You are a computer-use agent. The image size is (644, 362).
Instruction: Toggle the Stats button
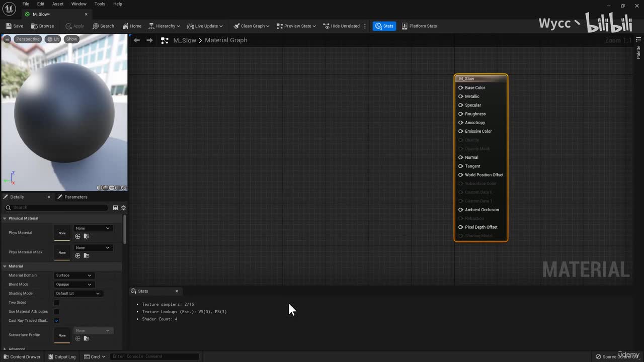384,26
